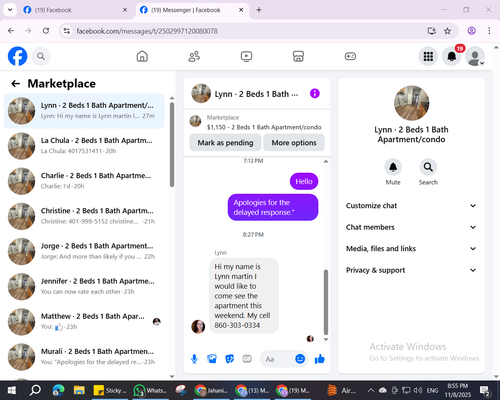Image resolution: width=500 pixels, height=400 pixels.
Task: Open the Marketplace storefront icon
Action: coord(298,56)
